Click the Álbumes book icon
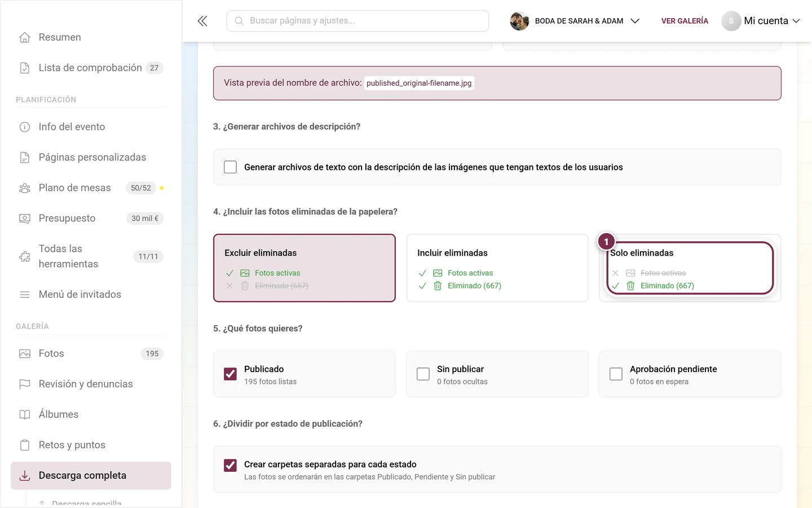Image resolution: width=812 pixels, height=508 pixels. click(x=25, y=415)
